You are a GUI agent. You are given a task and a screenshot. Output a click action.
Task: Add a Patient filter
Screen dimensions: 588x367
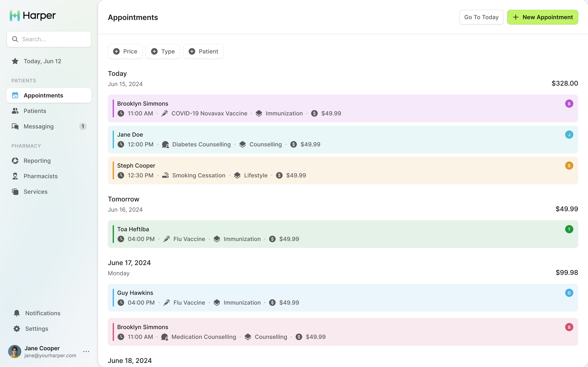click(203, 51)
